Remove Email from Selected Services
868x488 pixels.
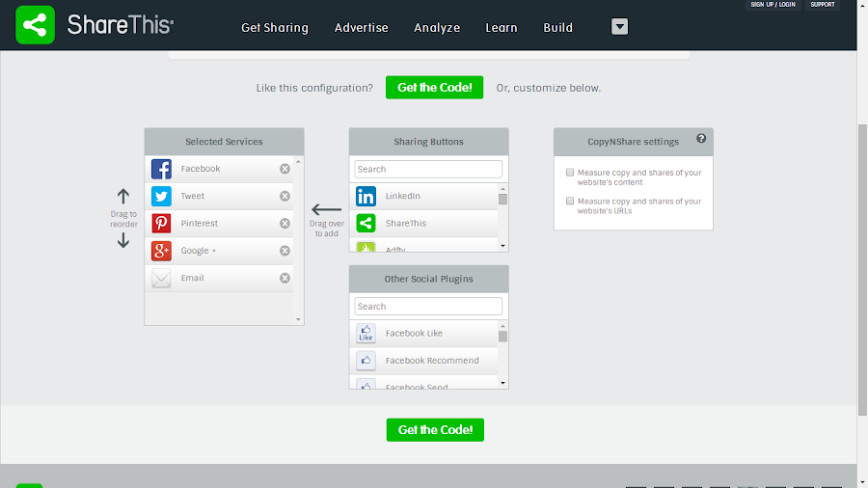click(x=285, y=278)
